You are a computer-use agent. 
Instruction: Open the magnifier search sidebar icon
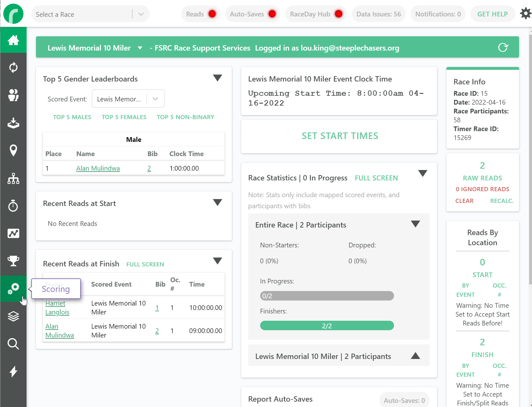tap(13, 344)
